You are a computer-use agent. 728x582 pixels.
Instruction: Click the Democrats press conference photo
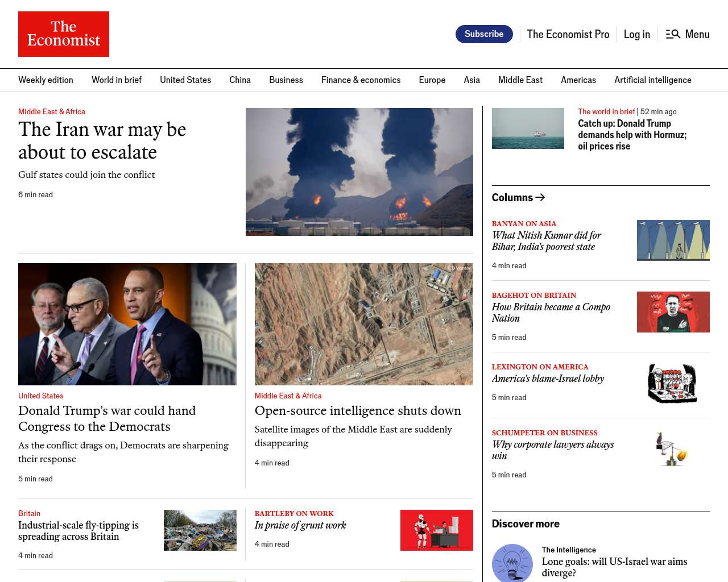pyautogui.click(x=127, y=324)
